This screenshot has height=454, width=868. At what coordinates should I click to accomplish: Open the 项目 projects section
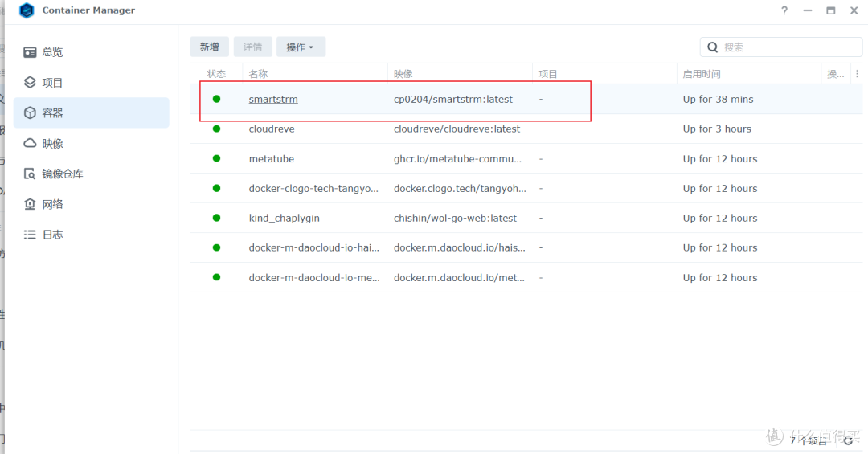[x=92, y=83]
